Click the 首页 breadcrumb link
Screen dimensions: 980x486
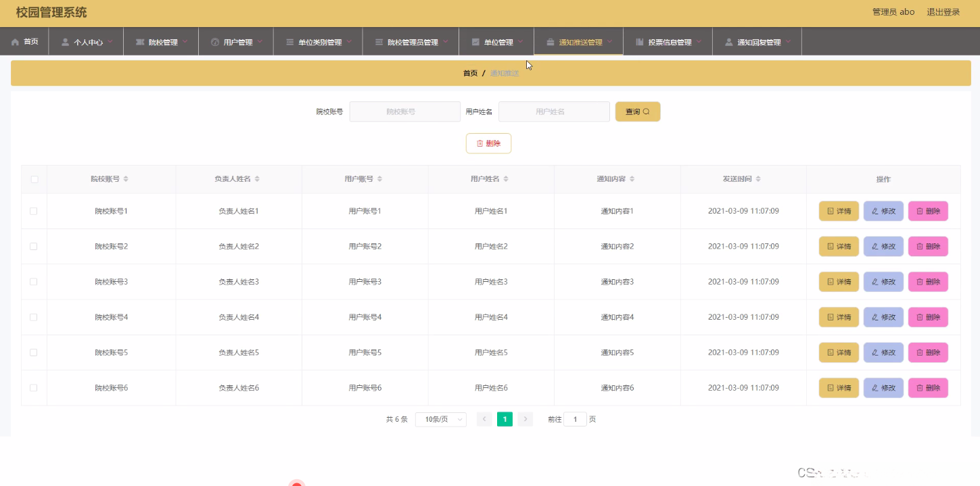(470, 73)
